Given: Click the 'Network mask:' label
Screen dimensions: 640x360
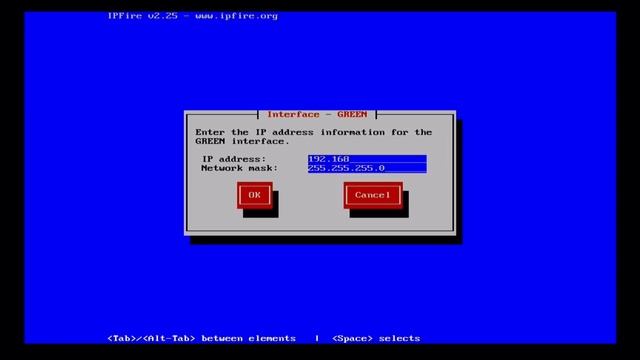Looking at the screenshot, I should click(239, 168).
